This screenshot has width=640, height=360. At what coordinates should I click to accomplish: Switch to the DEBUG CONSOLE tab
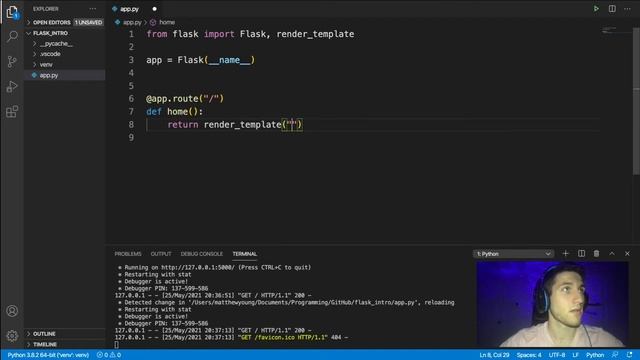tap(202, 254)
